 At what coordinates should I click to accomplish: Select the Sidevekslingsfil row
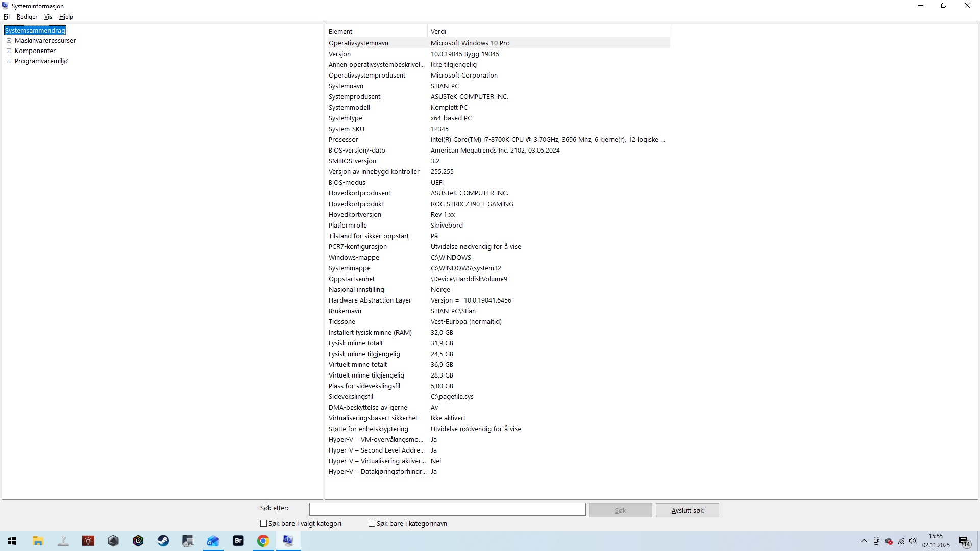[498, 397]
